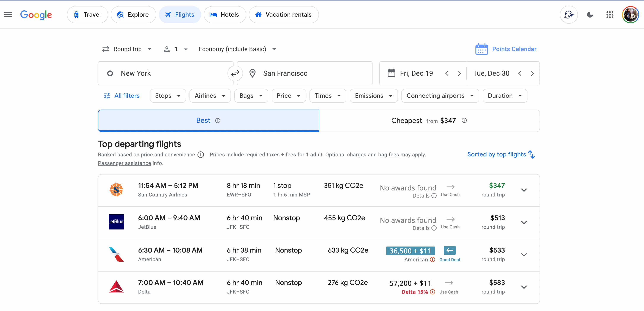Viewport: 644px width, 311px height.
Task: Open All filters
Action: 122,96
